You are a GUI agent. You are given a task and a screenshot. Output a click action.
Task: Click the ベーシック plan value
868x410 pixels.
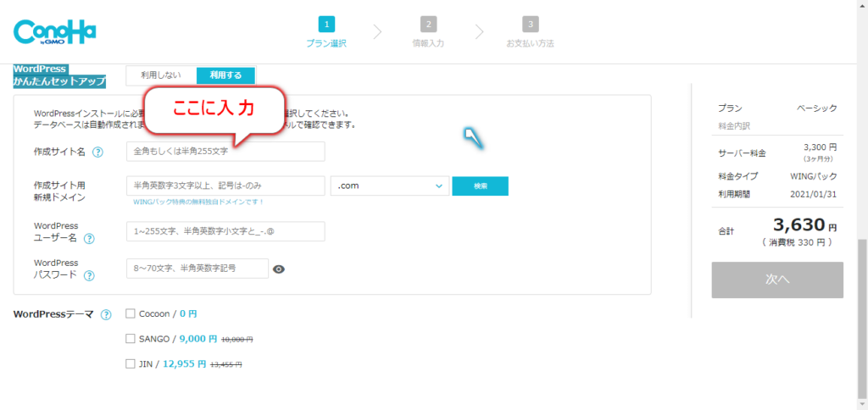[x=816, y=108]
